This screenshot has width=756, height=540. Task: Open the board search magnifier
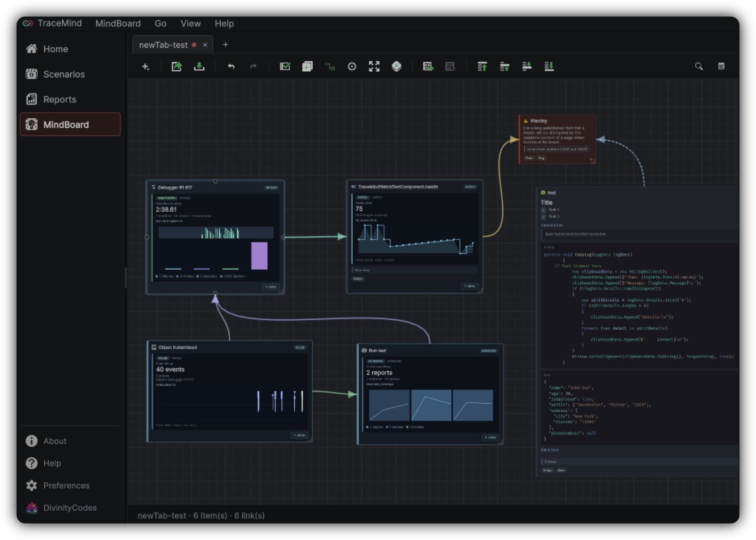[699, 66]
